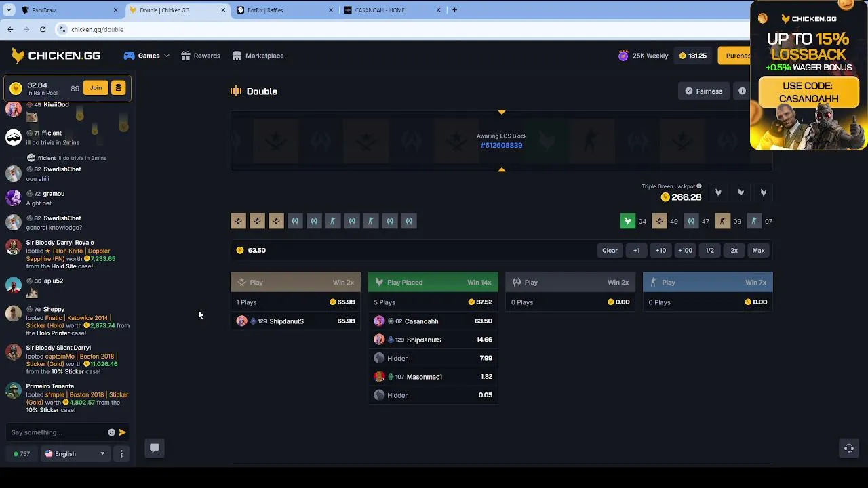This screenshot has width=868, height=488.
Task: Open the Fairness info
Action: pyautogui.click(x=703, y=91)
